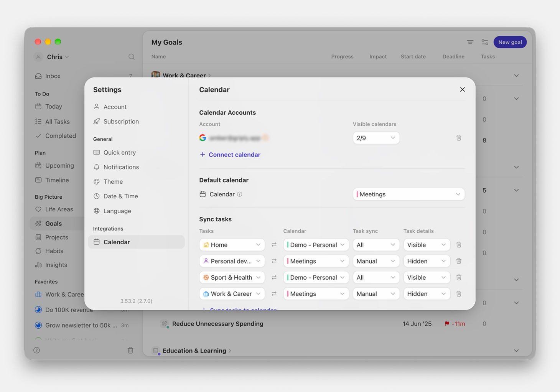The width and height of the screenshot is (560, 392).
Task: Click the Google account logo
Action: coord(203,138)
